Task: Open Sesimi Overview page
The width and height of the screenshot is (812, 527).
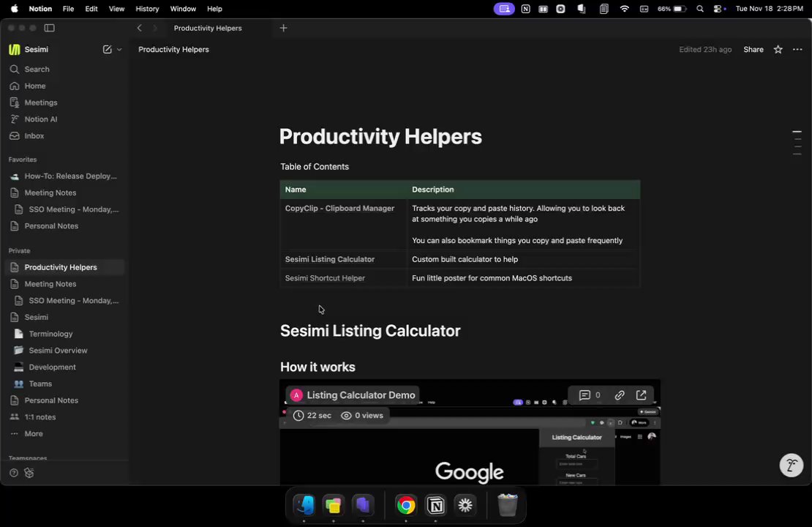Action: [x=64, y=350]
